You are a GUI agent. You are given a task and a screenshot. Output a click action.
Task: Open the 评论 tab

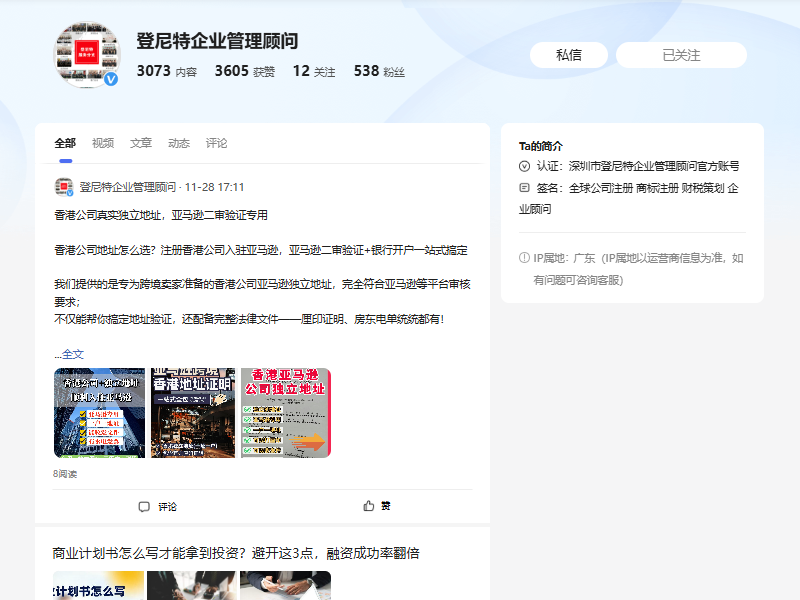216,143
